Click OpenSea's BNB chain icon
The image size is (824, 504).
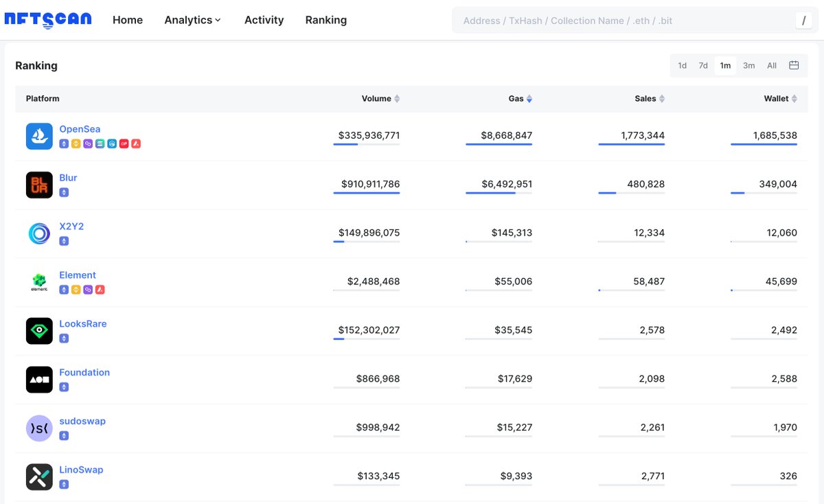[76, 144]
